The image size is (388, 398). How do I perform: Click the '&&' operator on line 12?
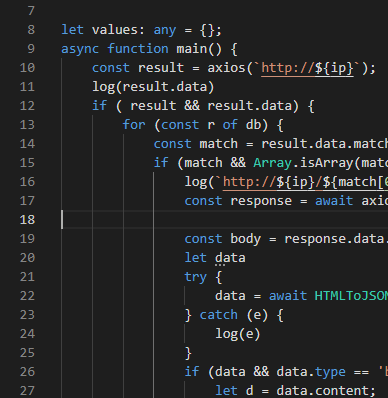[192, 106]
